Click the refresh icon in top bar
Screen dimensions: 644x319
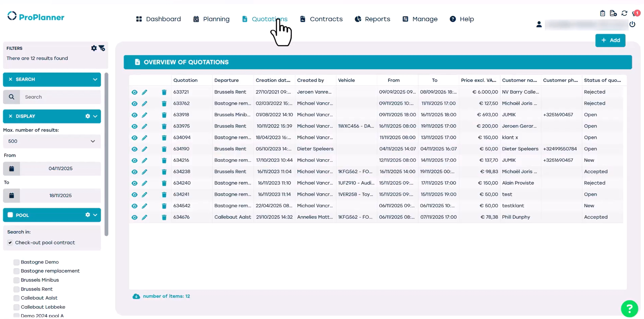[x=624, y=13]
